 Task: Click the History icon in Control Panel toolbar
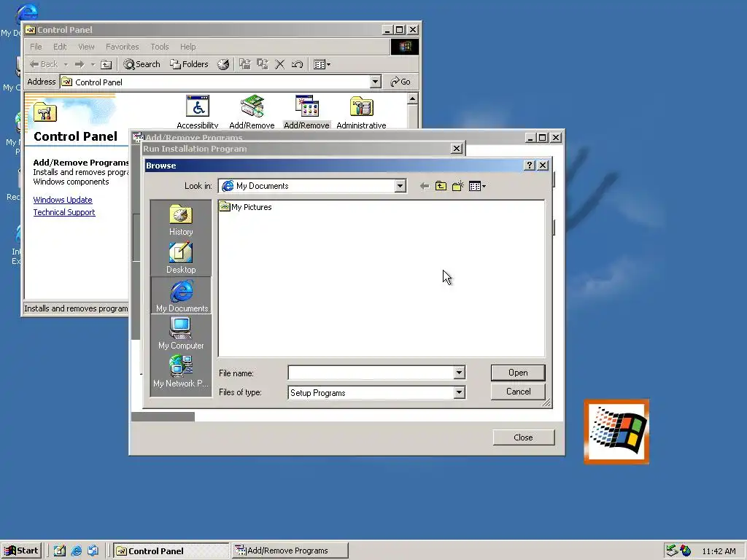tap(223, 64)
